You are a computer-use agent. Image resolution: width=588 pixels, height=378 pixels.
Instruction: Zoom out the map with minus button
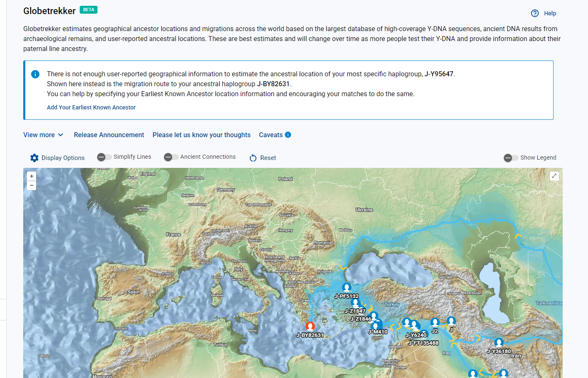(32, 186)
